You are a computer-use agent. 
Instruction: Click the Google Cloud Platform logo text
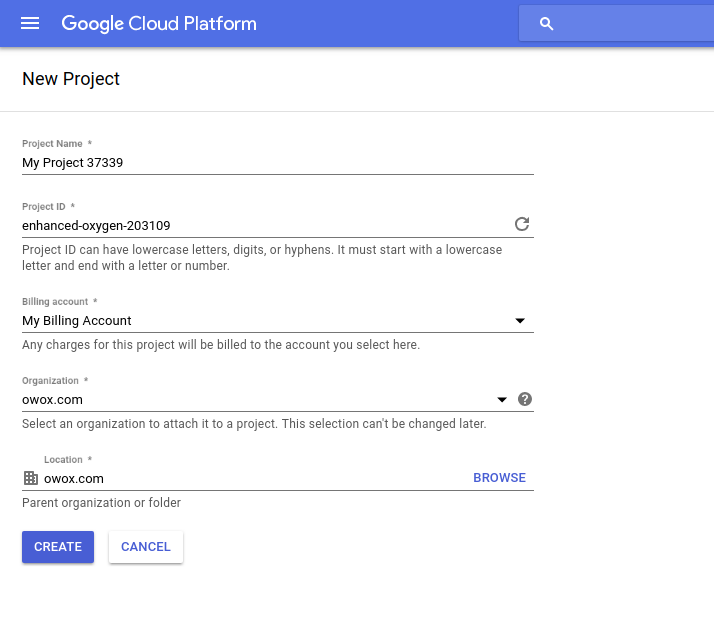[159, 24]
